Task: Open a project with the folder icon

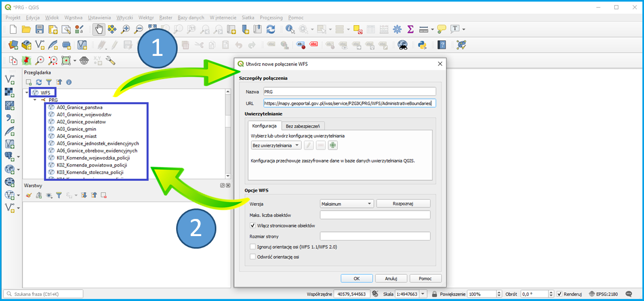Action: click(x=26, y=30)
